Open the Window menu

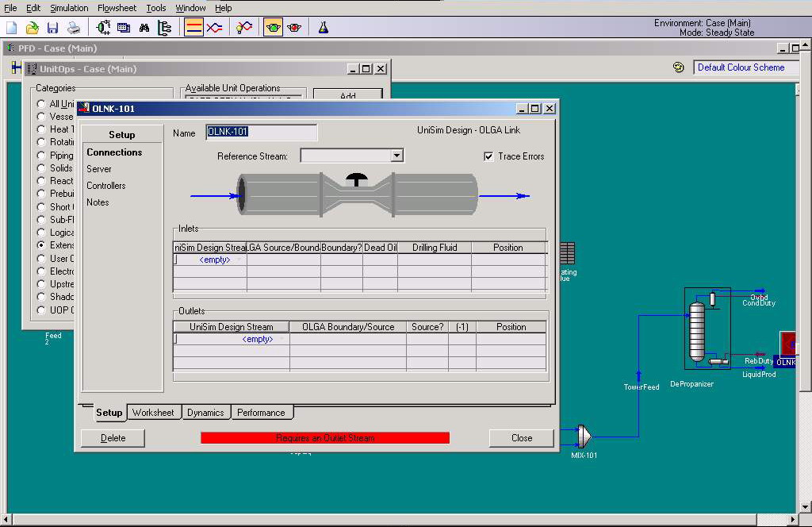[x=190, y=8]
